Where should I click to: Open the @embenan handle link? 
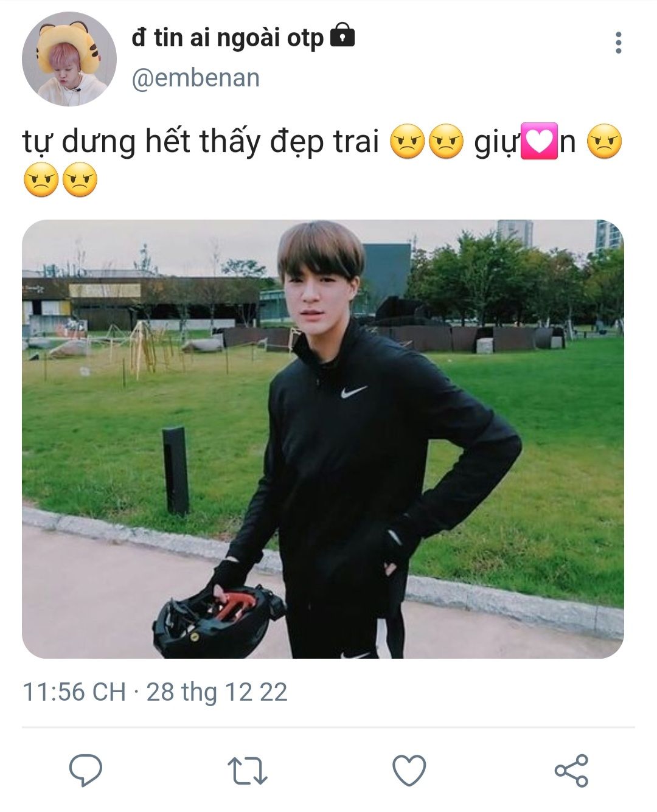(x=195, y=78)
